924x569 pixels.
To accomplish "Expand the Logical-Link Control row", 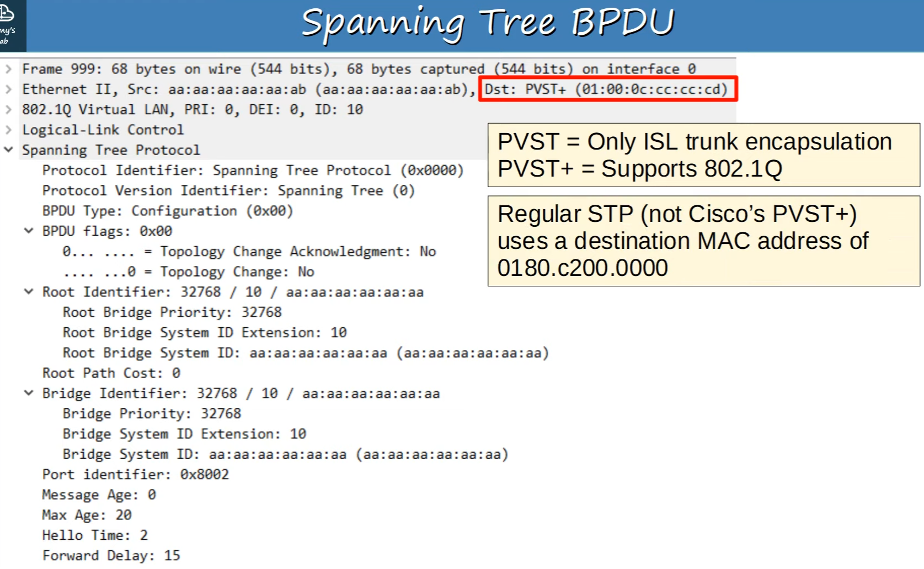I will coord(8,130).
